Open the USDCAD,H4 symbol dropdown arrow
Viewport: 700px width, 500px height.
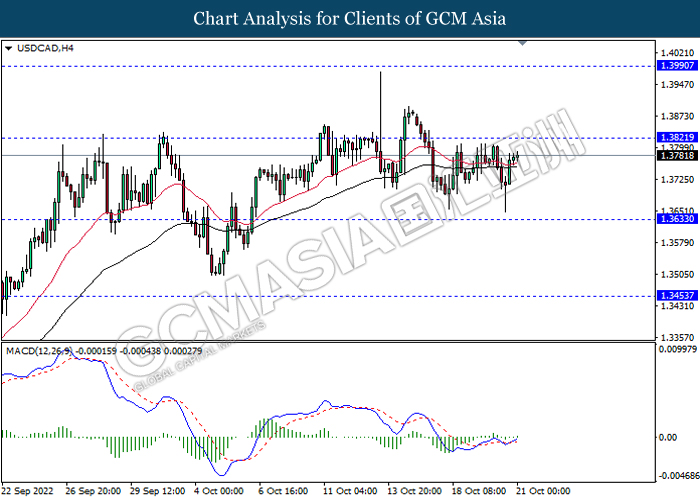coord(8,48)
